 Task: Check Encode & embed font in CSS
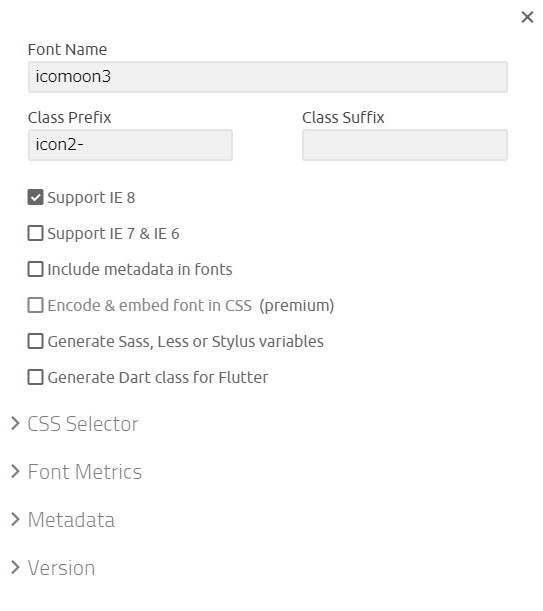(x=35, y=305)
